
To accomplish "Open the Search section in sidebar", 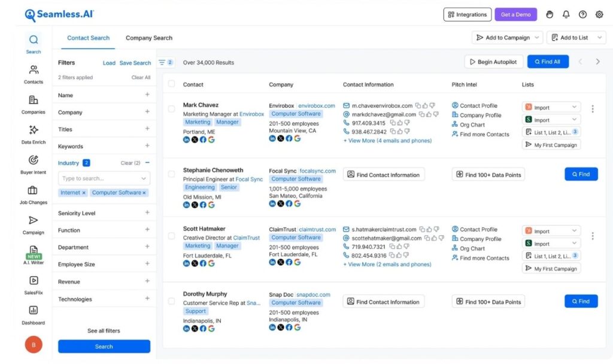I will click(34, 44).
